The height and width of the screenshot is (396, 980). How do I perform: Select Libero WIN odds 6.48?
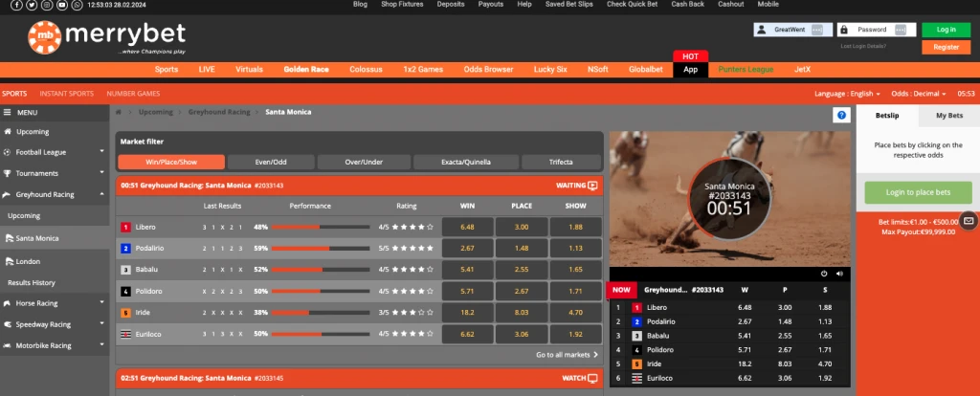click(x=467, y=227)
